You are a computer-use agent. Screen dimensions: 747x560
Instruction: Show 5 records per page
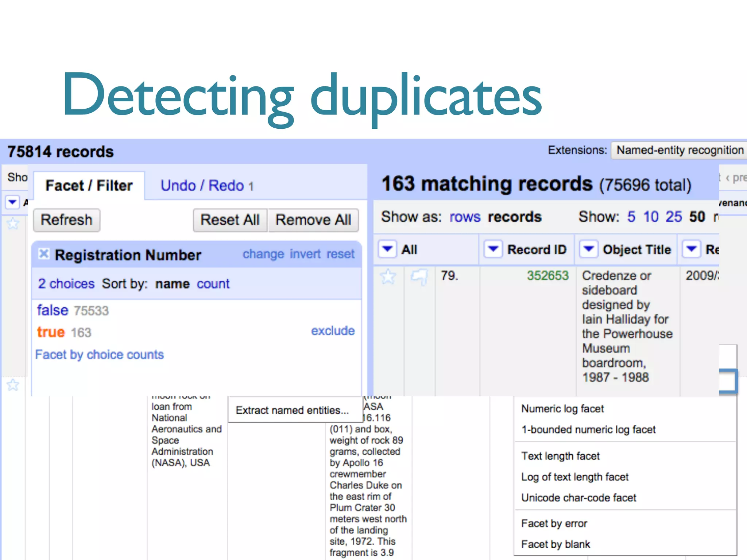[631, 217]
